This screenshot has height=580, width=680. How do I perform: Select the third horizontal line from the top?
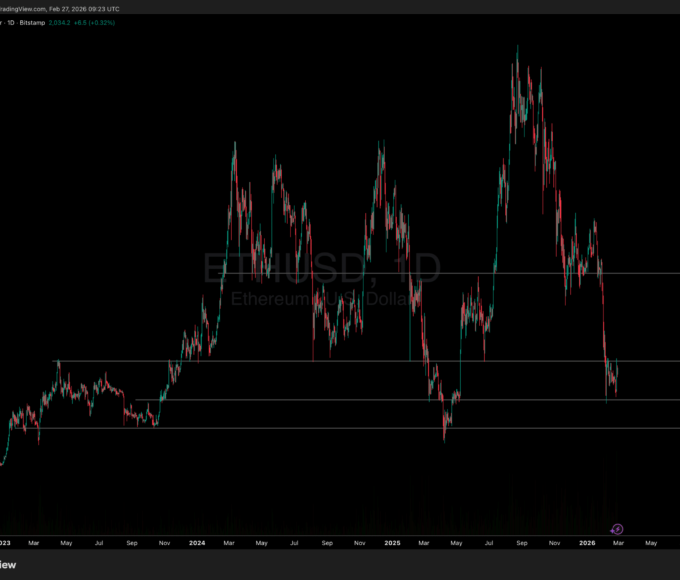pyautogui.click(x=400, y=400)
